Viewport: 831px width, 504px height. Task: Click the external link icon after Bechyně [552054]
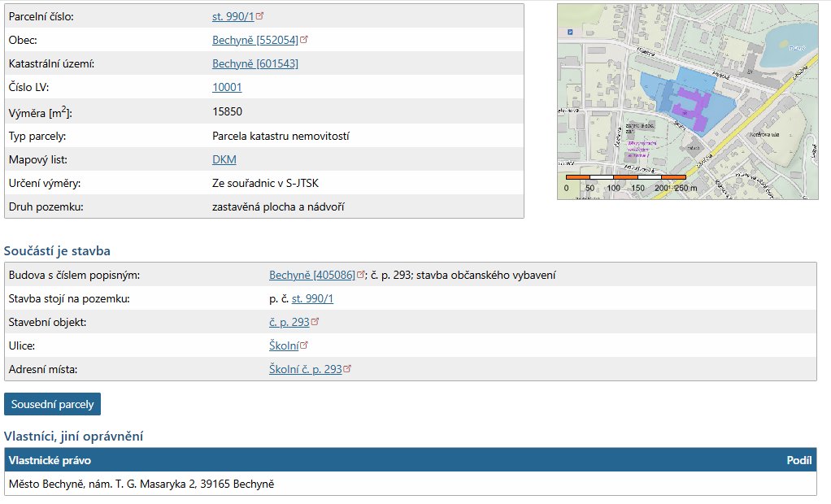pyautogui.click(x=303, y=39)
